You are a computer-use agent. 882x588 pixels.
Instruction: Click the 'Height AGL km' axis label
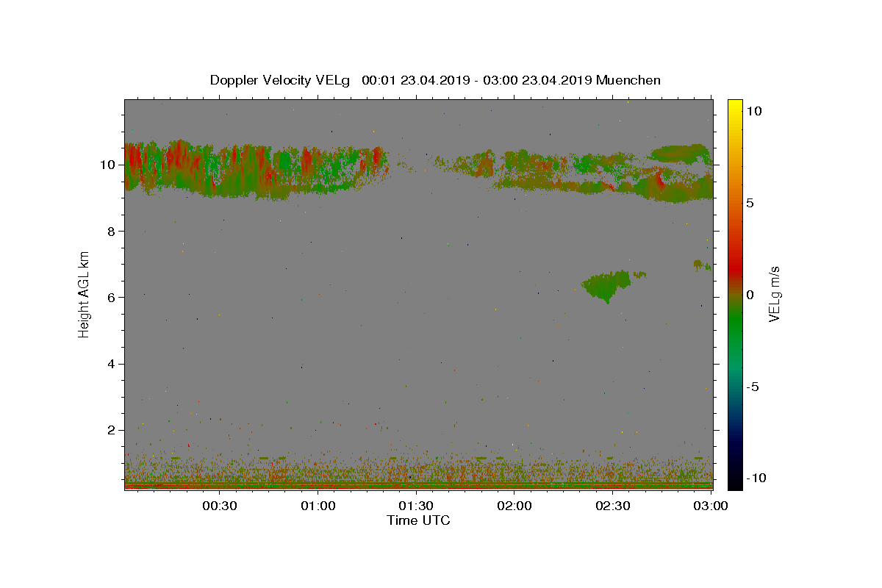[85, 294]
